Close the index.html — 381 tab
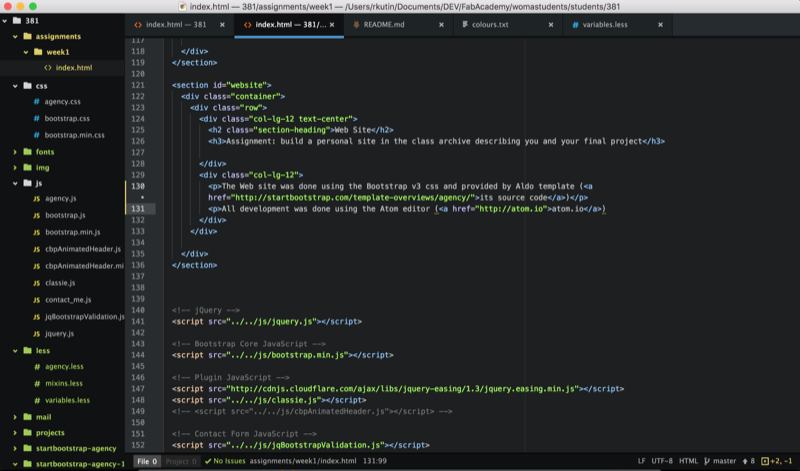The height and width of the screenshot is (471, 800). click(x=222, y=25)
